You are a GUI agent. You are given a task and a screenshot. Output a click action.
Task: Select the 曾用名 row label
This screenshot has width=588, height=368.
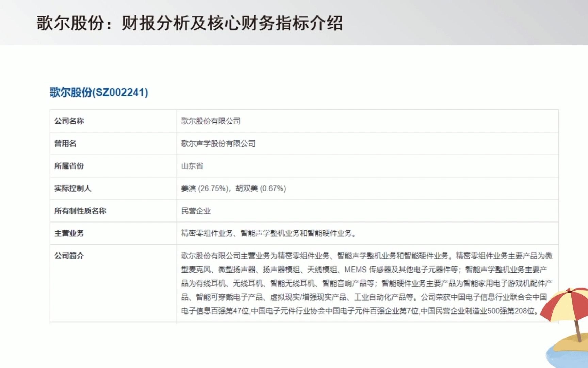tap(65, 143)
